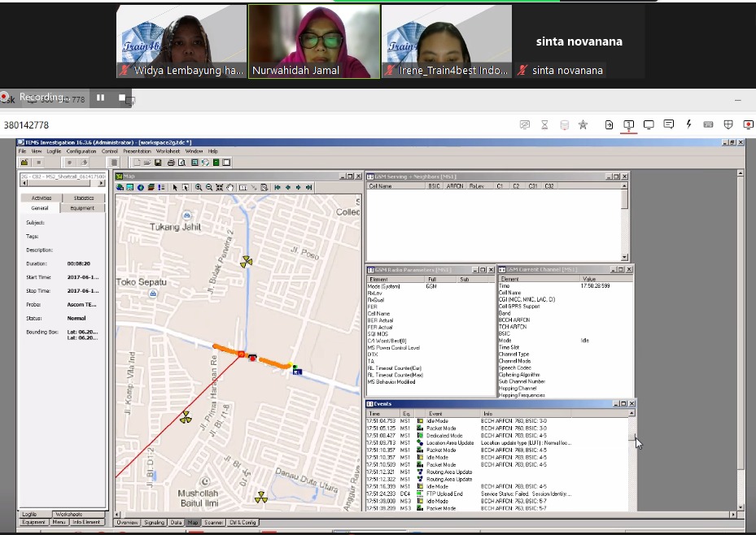The width and height of the screenshot is (756, 535).
Task: Select the hand pan tool on Map toolbar
Action: [230, 187]
